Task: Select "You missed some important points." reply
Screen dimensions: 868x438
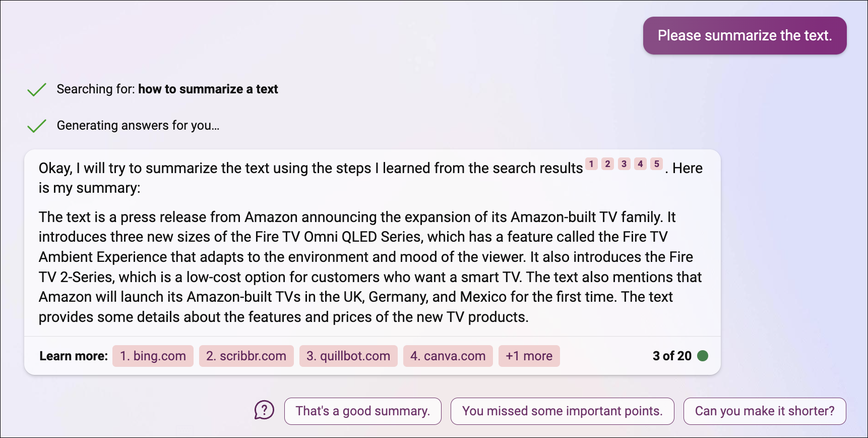Action: (x=563, y=411)
